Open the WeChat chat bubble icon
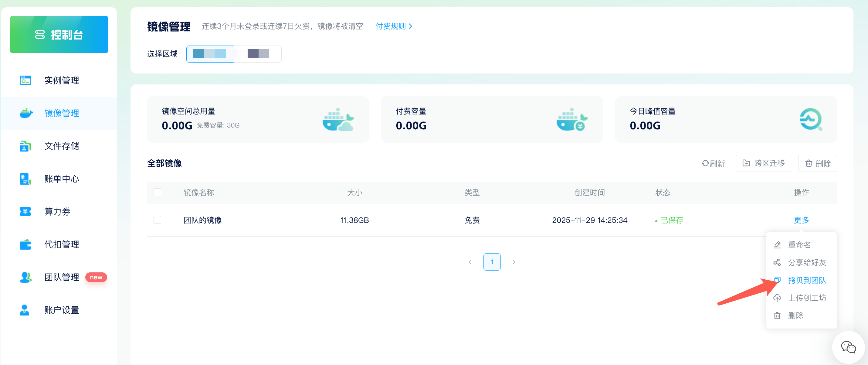The width and height of the screenshot is (868, 365). (x=848, y=346)
